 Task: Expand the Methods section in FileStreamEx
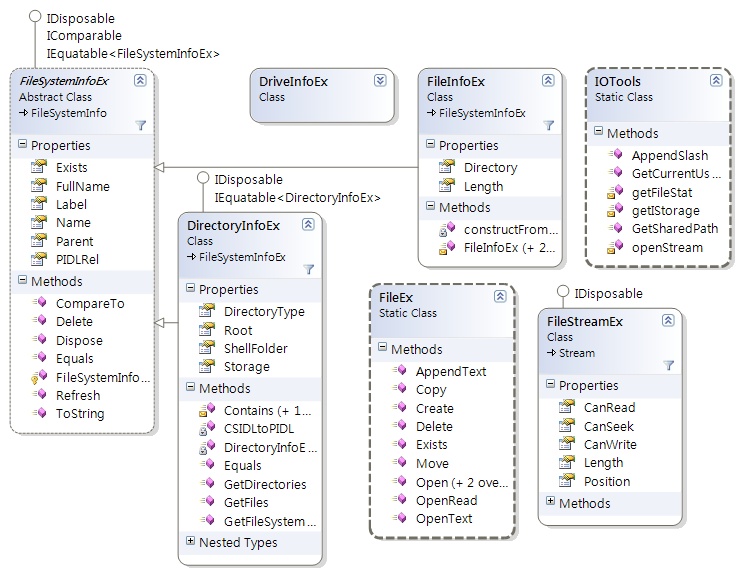pos(551,502)
